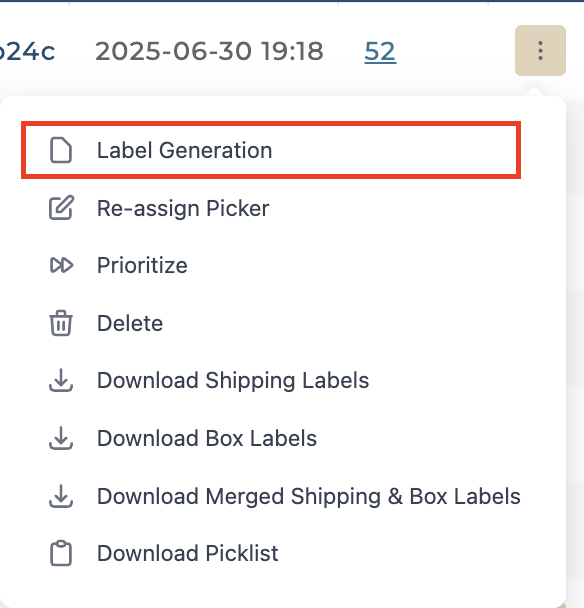Image resolution: width=584 pixels, height=608 pixels.
Task: Select Label Generation menu entry
Action: (x=271, y=150)
